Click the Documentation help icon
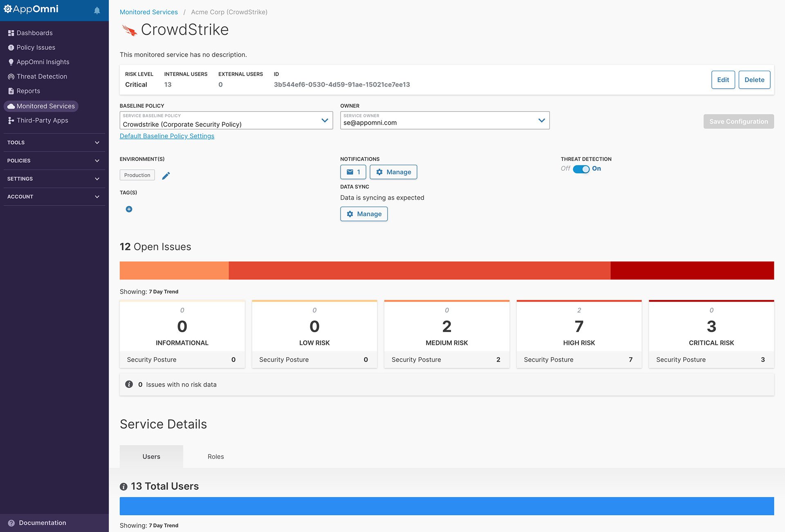This screenshot has width=785, height=532. pos(11,523)
